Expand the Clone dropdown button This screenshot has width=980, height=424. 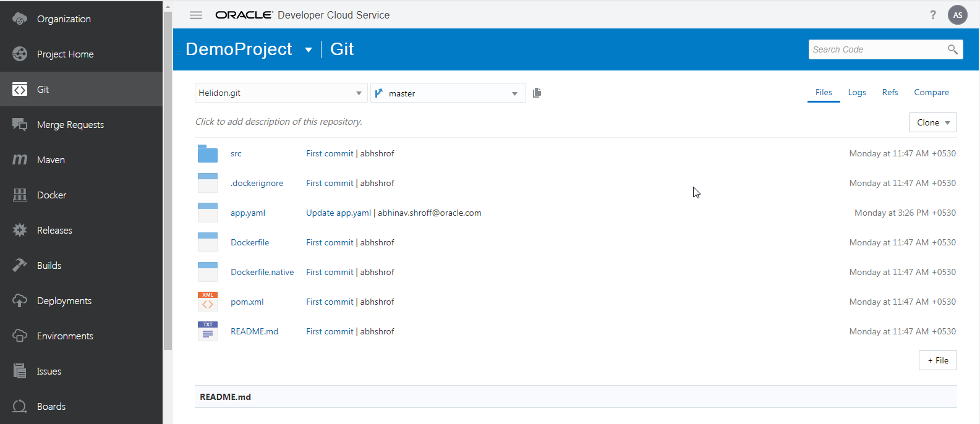[932, 122]
